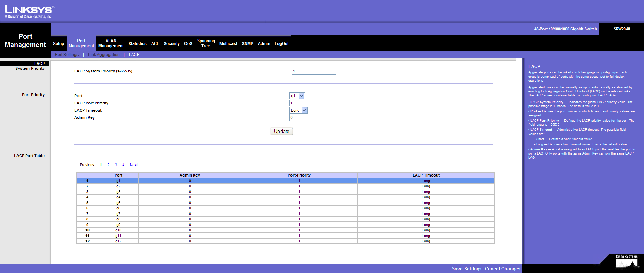644x273 pixels.
Task: Expand the LACP Timeout dropdown
Action: (x=298, y=110)
